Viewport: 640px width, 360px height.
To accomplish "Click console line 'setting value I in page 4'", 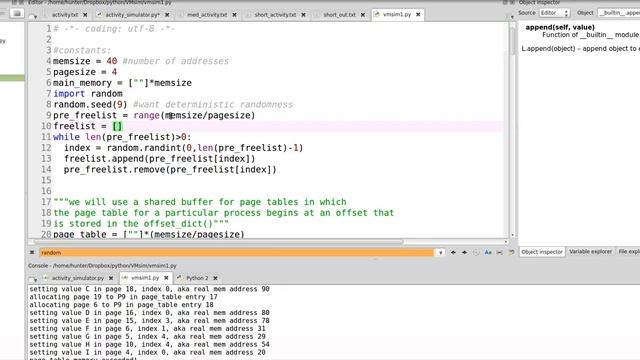I will click(x=147, y=352).
